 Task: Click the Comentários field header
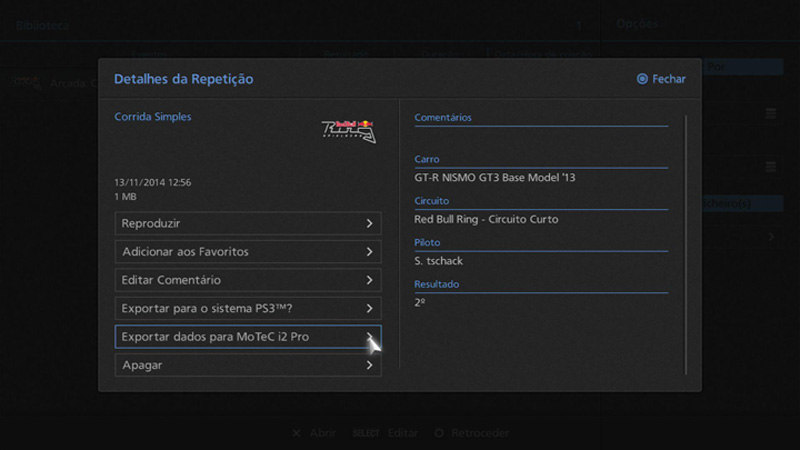pos(443,118)
